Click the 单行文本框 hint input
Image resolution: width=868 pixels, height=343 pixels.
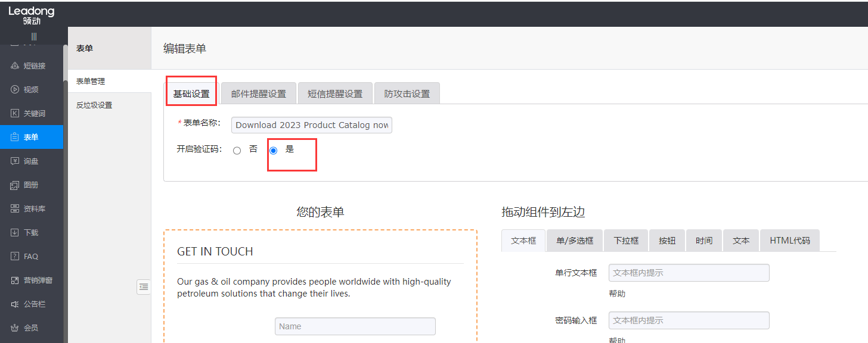689,273
